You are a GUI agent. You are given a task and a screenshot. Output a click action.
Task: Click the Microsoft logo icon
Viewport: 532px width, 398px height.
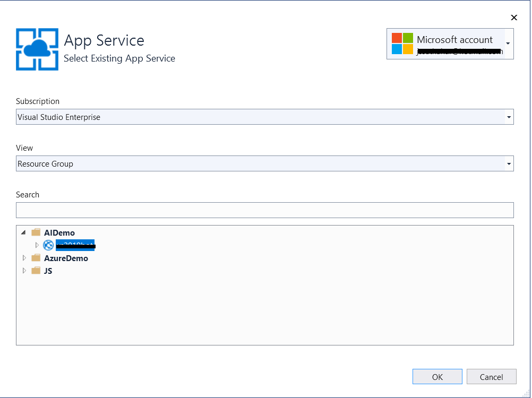click(x=402, y=44)
